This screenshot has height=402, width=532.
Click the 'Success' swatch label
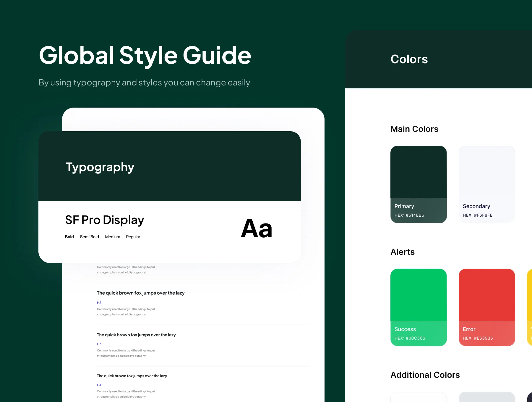point(405,329)
